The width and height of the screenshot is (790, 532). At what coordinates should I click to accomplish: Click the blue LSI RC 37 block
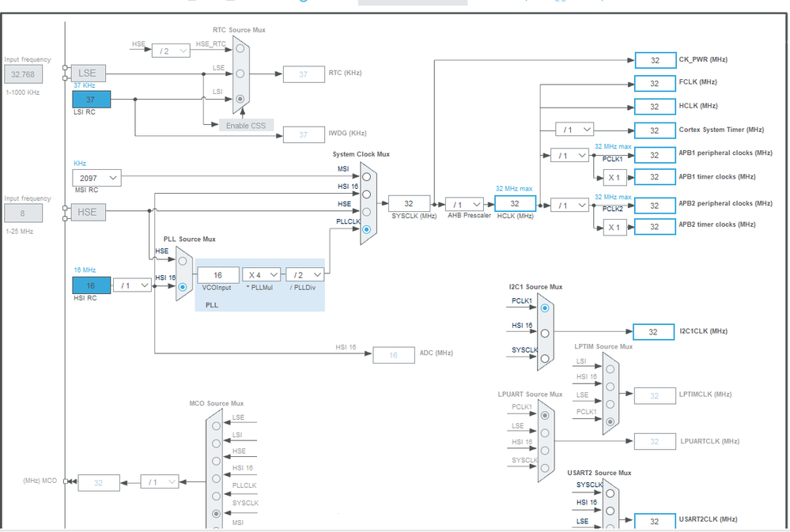92,100
